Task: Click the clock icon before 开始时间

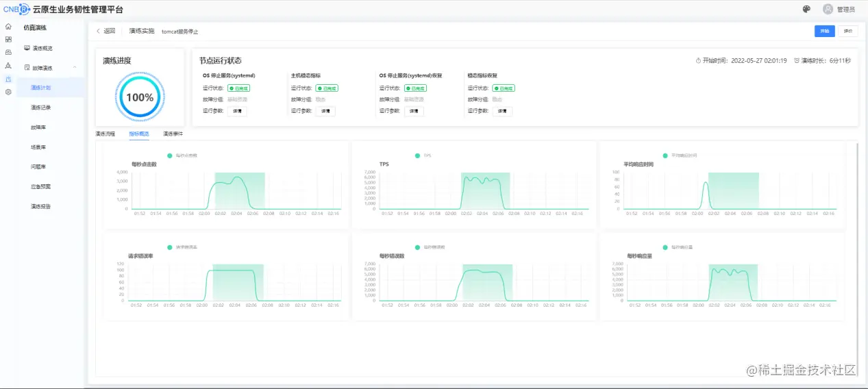Action: pos(699,61)
